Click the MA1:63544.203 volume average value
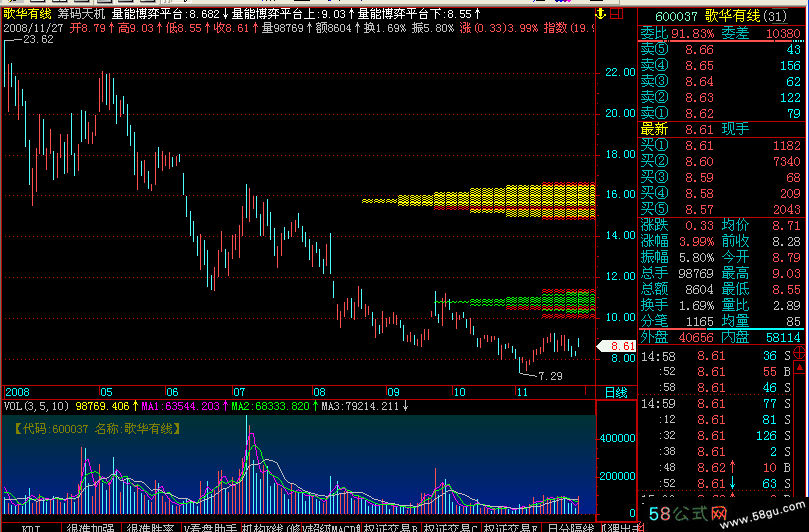The image size is (809, 532). click(181, 406)
